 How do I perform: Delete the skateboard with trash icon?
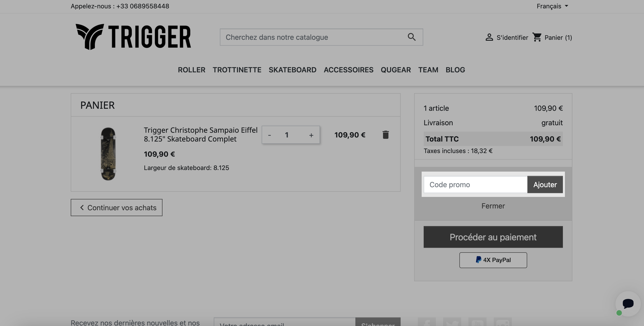coord(385,135)
